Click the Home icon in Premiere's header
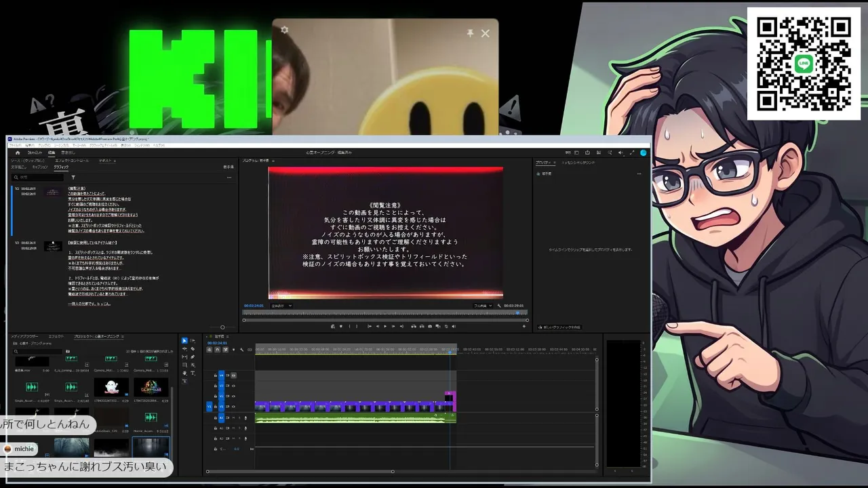Image resolution: width=868 pixels, height=488 pixels. (18, 152)
